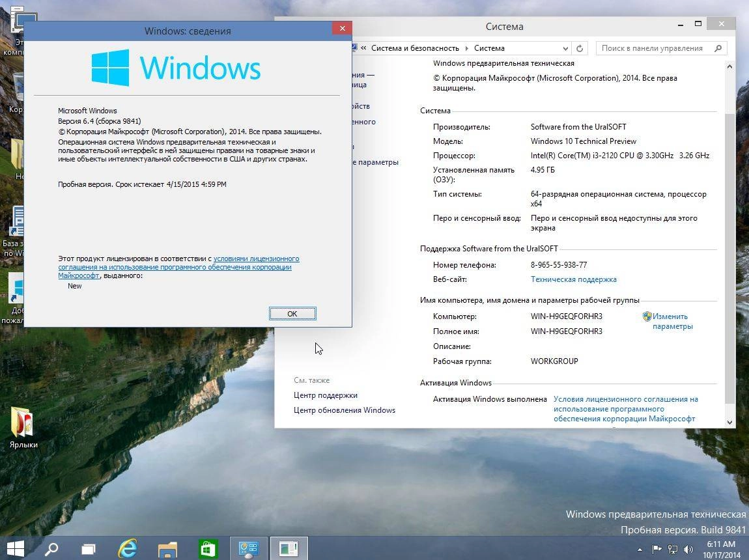Open volume speaker tray icon
This screenshot has width=749, height=560.
coord(688,550)
